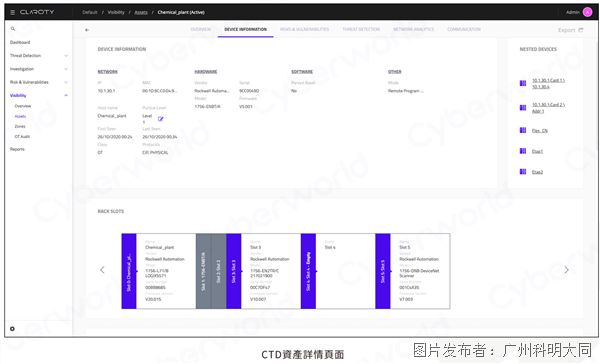
Task: Click nested device icon for 10.1.30.1 Card 1
Action: click(523, 83)
